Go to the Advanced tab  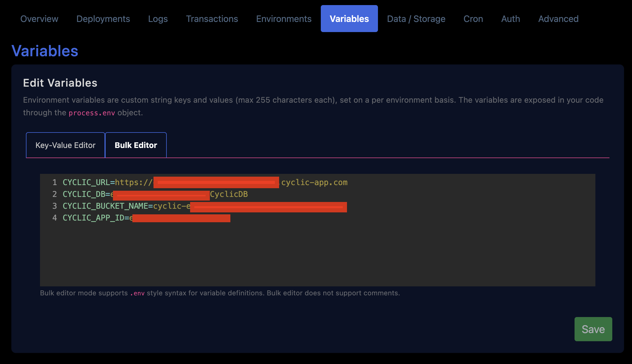click(558, 19)
